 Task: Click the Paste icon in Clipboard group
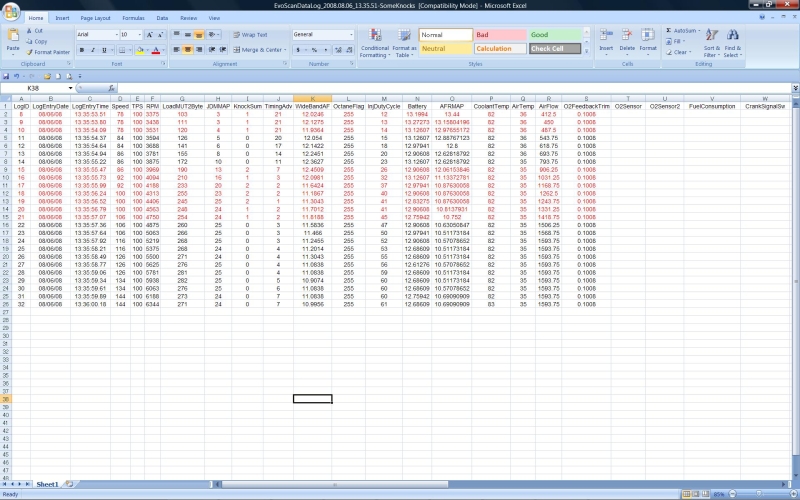13,38
